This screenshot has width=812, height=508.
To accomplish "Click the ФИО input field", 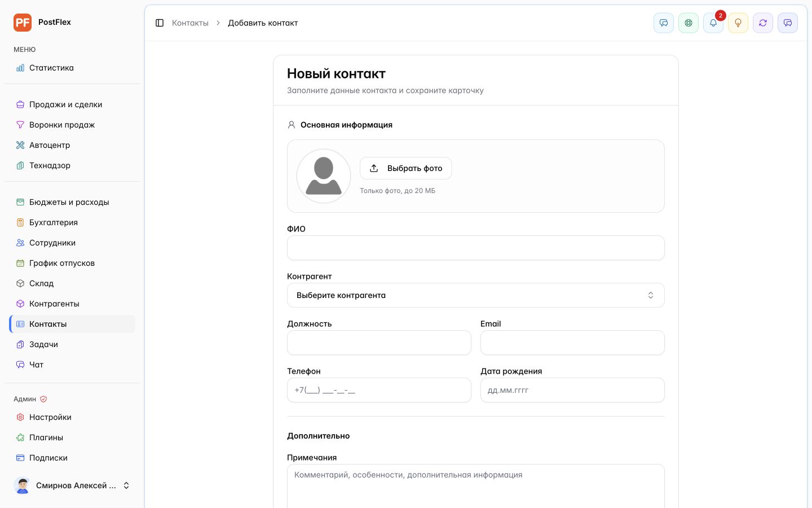I will pyautogui.click(x=476, y=248).
